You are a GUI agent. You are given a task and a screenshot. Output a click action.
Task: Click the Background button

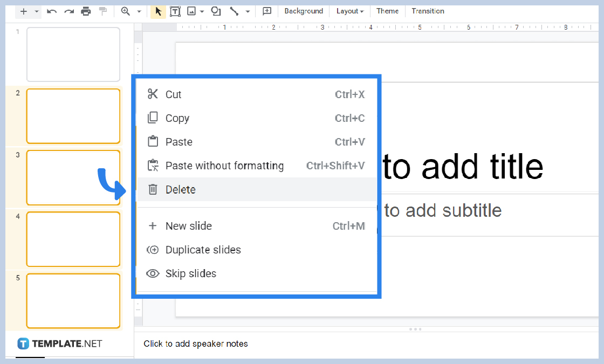pos(303,11)
